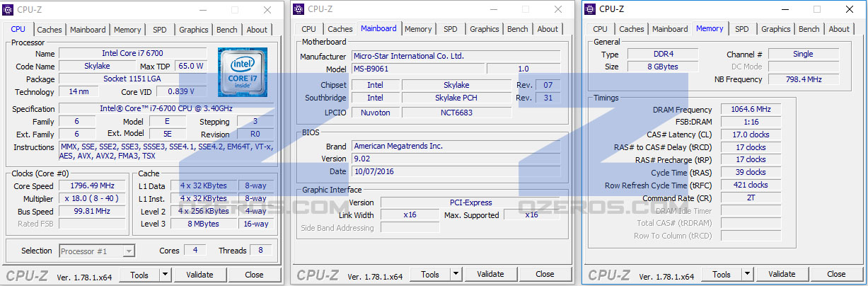This screenshot has height=286, width=868.
Task: Expand the Tools dropdown arrow in the middle window
Action: (x=456, y=274)
